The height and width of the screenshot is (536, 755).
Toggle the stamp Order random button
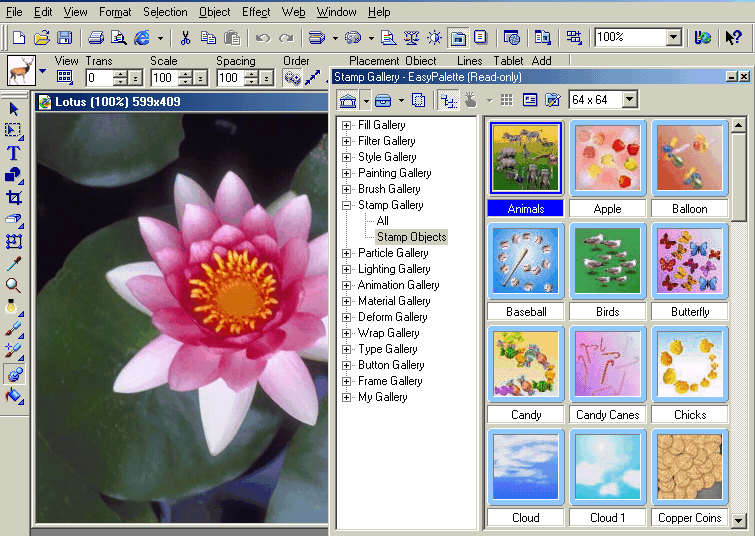[x=292, y=78]
